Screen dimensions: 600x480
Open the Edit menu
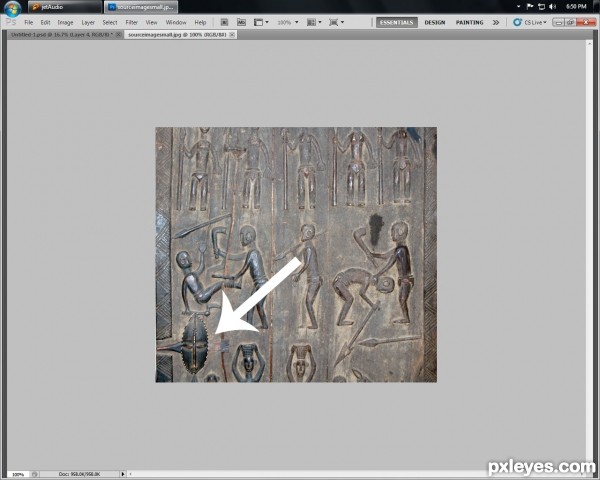coord(45,23)
